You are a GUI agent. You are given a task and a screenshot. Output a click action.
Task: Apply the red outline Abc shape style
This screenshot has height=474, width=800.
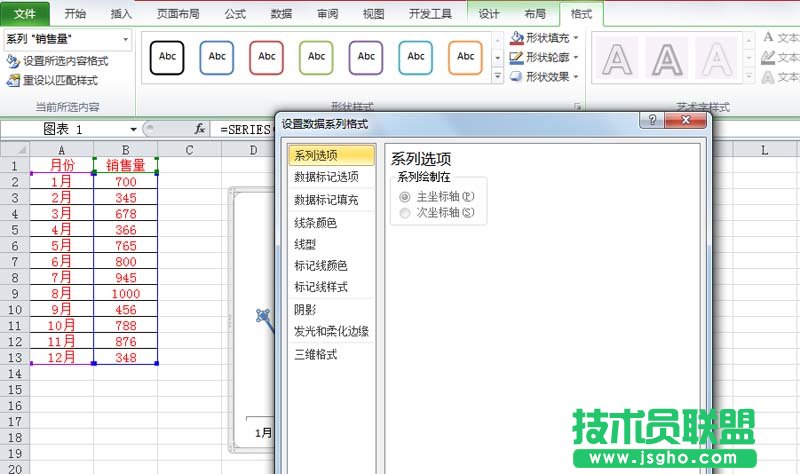tap(266, 58)
